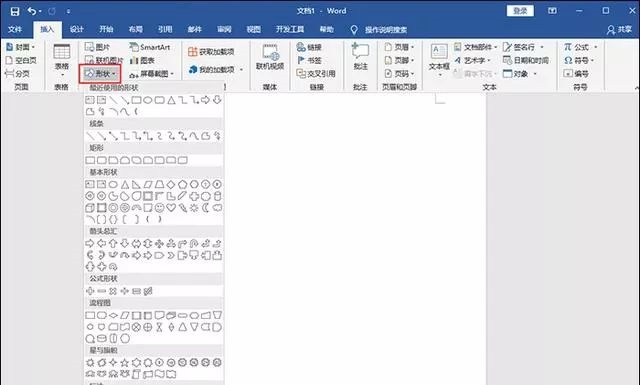Switch to the 布局 layout tab
The height and width of the screenshot is (385, 640).
pyautogui.click(x=136, y=29)
